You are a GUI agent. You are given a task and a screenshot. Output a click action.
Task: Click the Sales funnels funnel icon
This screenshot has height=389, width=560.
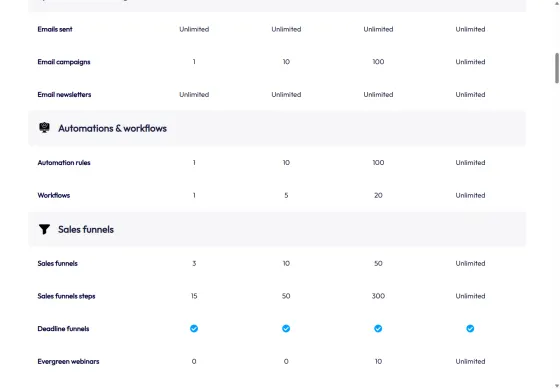coord(44,229)
